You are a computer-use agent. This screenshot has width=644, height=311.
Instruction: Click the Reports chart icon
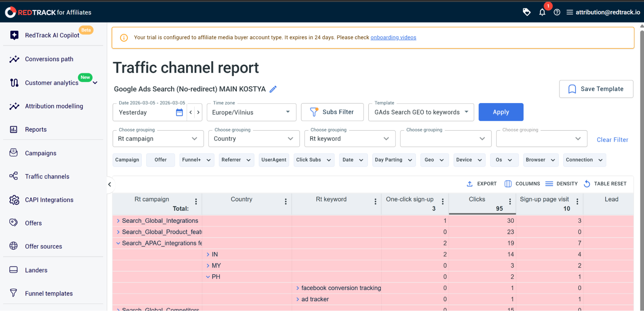pos(14,129)
